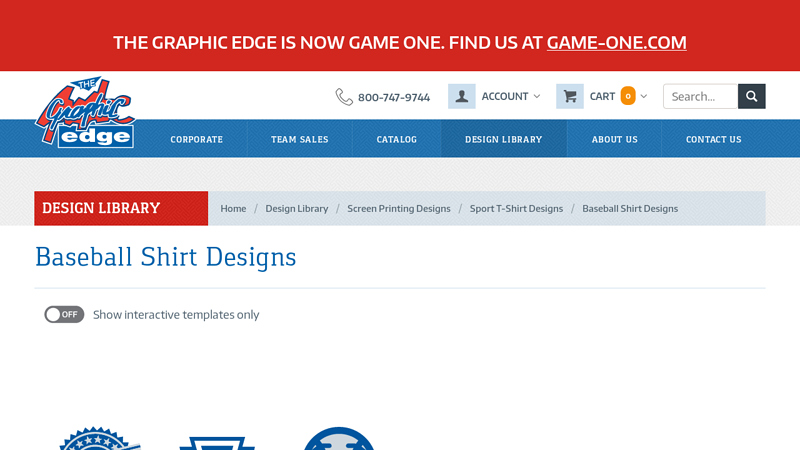Open the Team Sales menu
The height and width of the screenshot is (450, 800).
[x=299, y=139]
